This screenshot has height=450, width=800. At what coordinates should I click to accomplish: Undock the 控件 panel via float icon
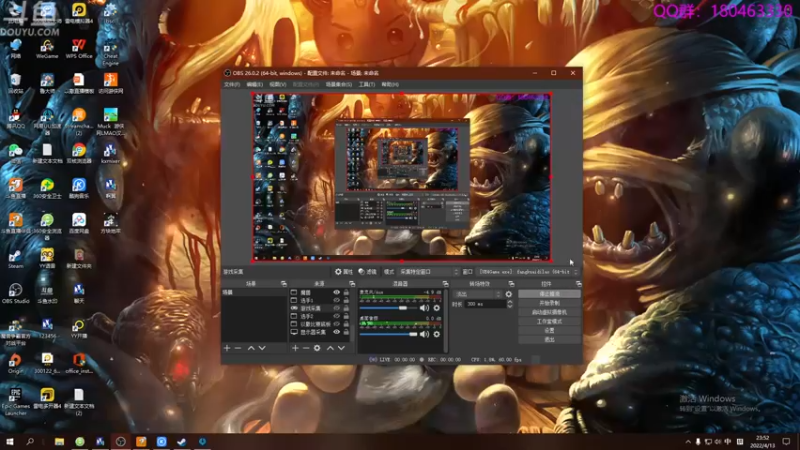(579, 284)
